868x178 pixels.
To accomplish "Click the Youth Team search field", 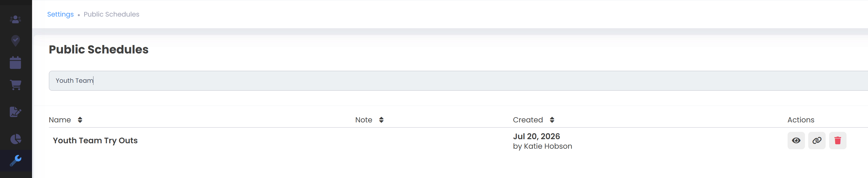I will [x=458, y=80].
